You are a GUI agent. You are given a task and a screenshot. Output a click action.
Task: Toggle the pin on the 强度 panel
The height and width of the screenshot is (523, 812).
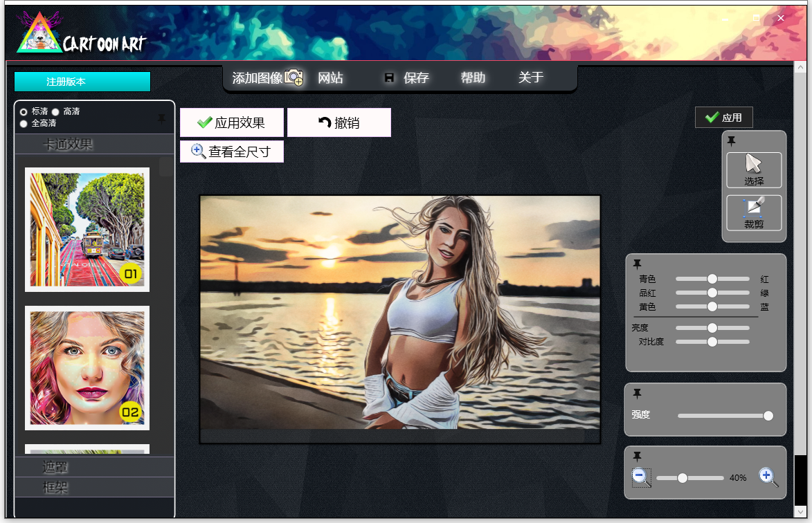[x=637, y=394]
